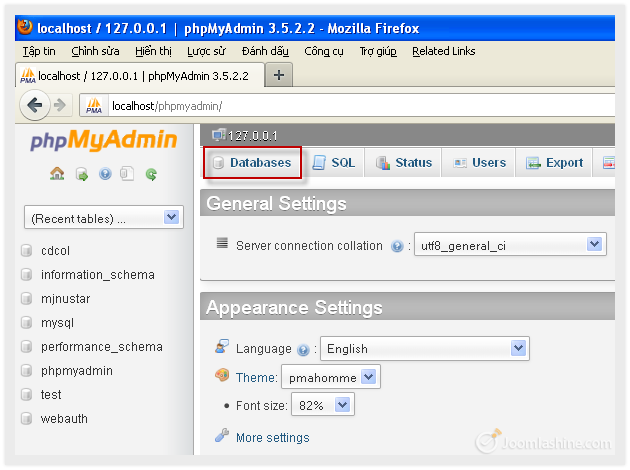Open the Chỉnh sửa menu
Image resolution: width=630 pixels, height=470 pixels.
click(95, 51)
